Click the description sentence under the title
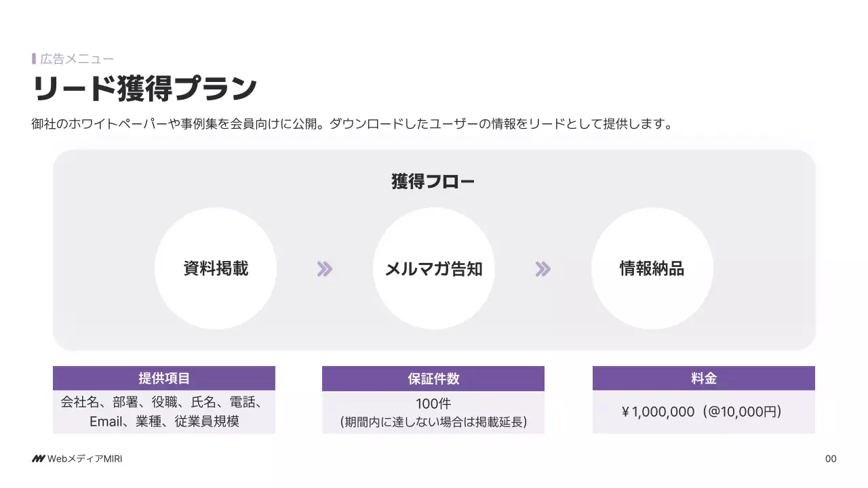The image size is (868, 488). point(351,124)
